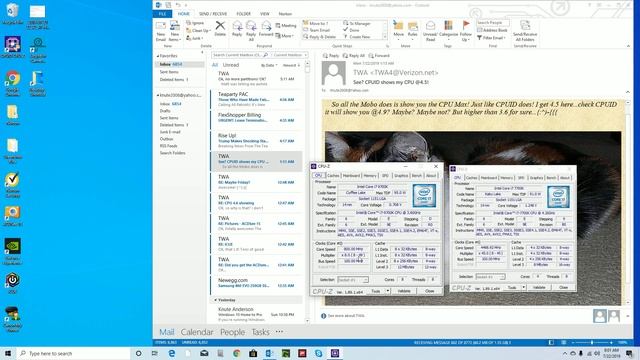
Task: Run the Reply & Delete quick step
Action: [320, 37]
